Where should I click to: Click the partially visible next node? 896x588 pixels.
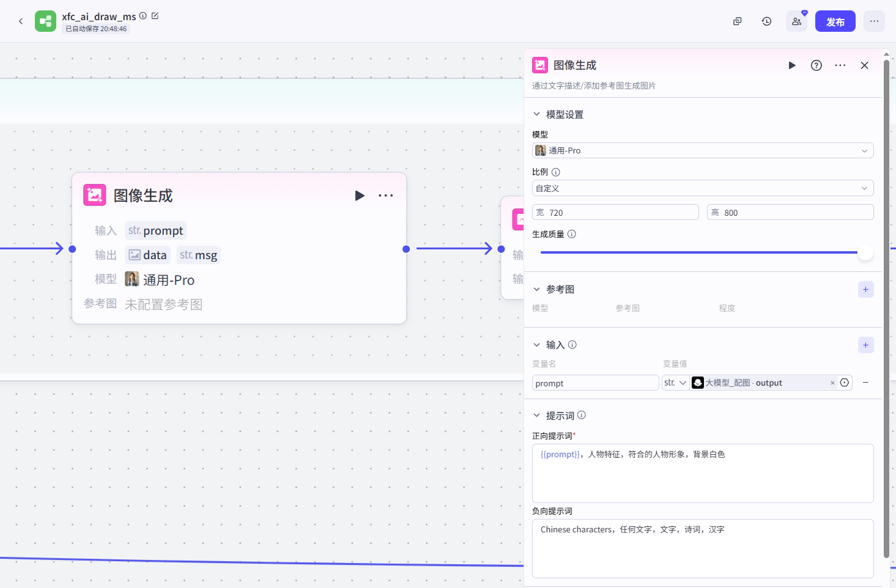coord(513,248)
